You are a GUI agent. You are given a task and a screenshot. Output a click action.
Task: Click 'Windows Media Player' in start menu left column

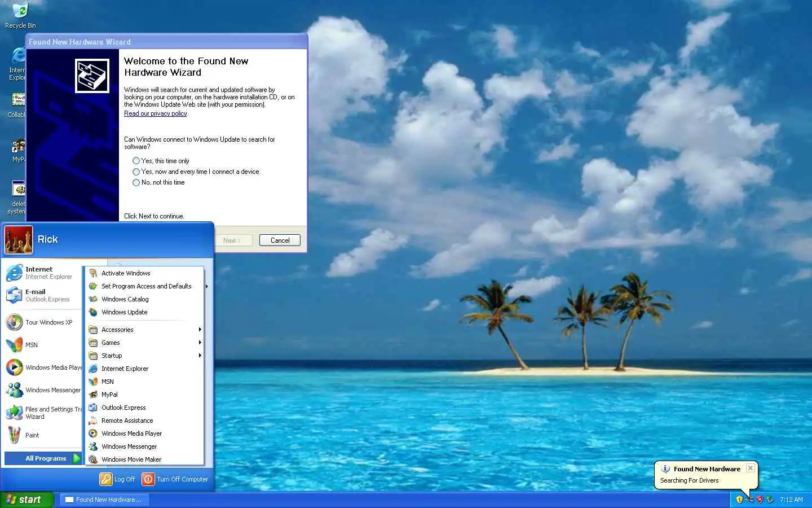43,367
